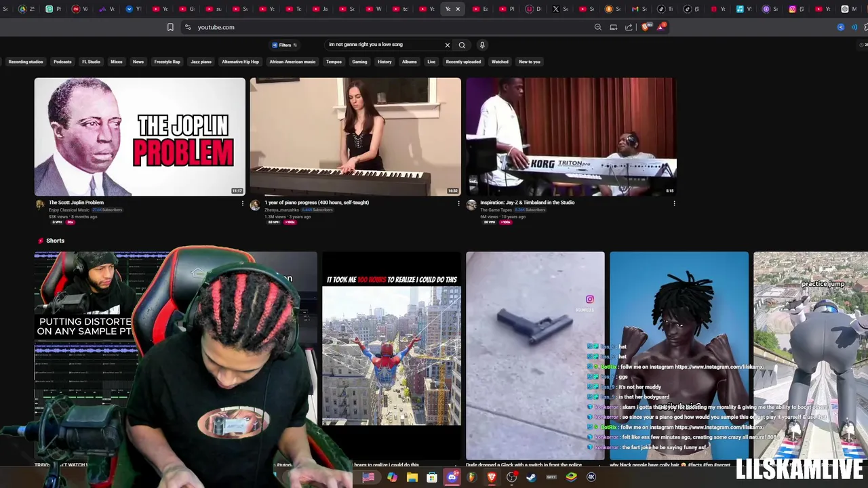Select the Watched chip
The image size is (868, 488).
point(500,62)
